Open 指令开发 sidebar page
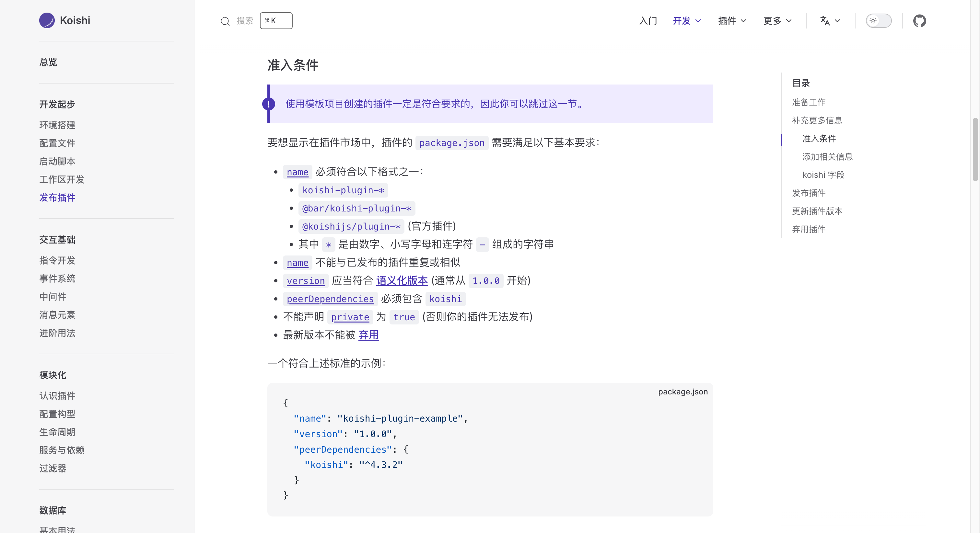This screenshot has height=533, width=980. (57, 260)
